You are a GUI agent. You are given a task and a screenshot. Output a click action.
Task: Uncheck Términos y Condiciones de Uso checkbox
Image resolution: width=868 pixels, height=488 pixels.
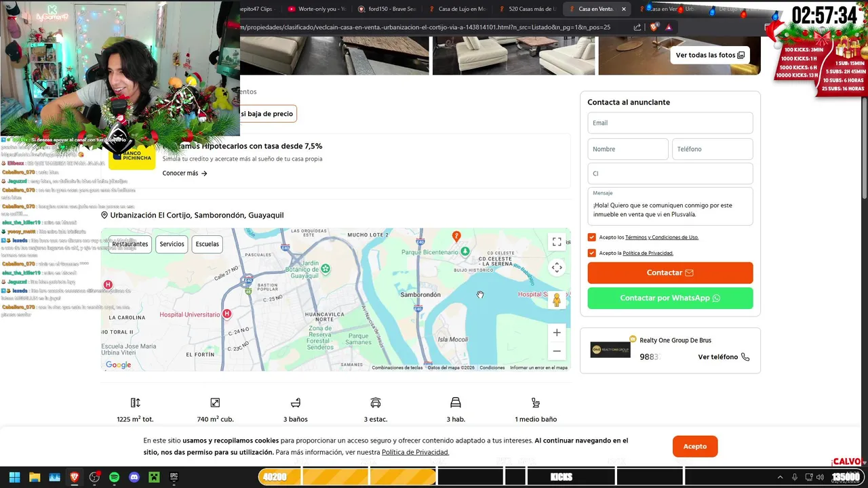coord(592,237)
